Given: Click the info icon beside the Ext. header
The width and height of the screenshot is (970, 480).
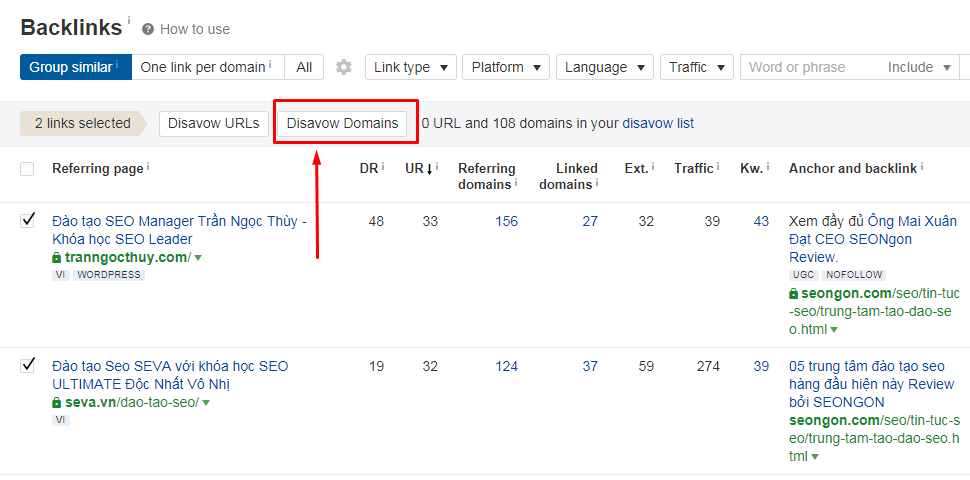Looking at the screenshot, I should pyautogui.click(x=654, y=166).
